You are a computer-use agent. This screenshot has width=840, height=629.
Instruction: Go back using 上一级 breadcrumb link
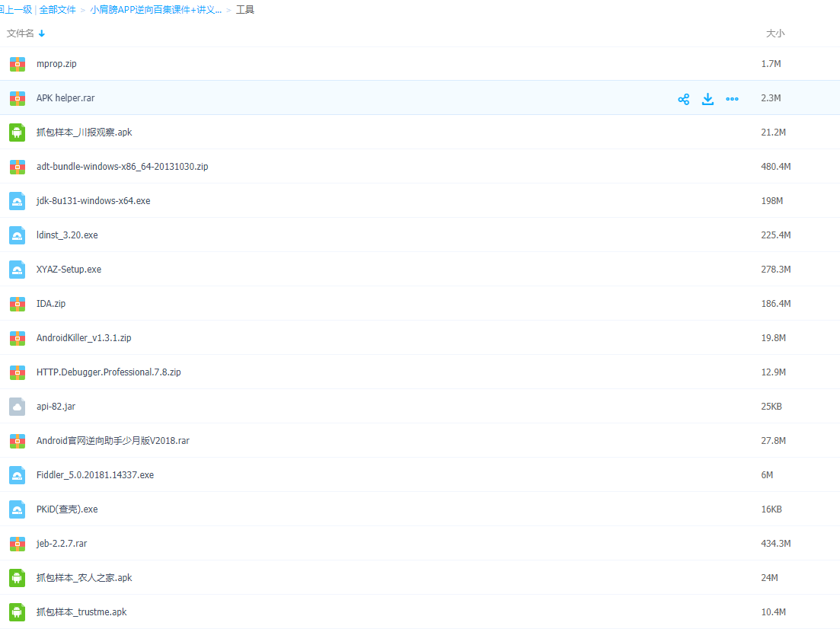(15, 10)
